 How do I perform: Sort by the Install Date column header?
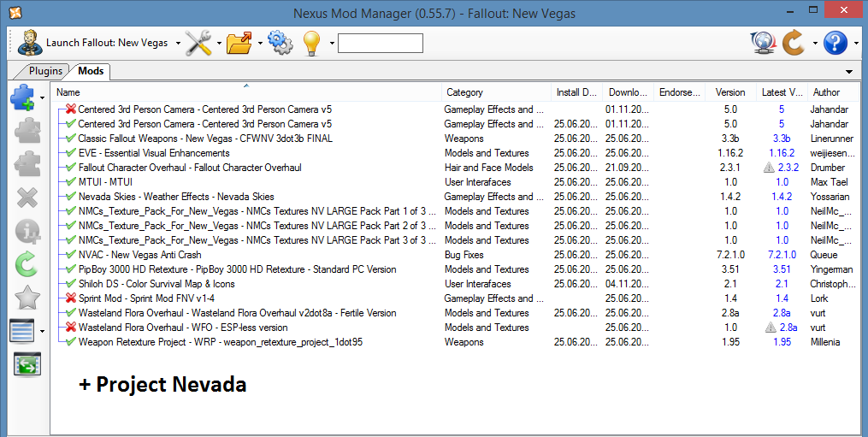[576, 92]
